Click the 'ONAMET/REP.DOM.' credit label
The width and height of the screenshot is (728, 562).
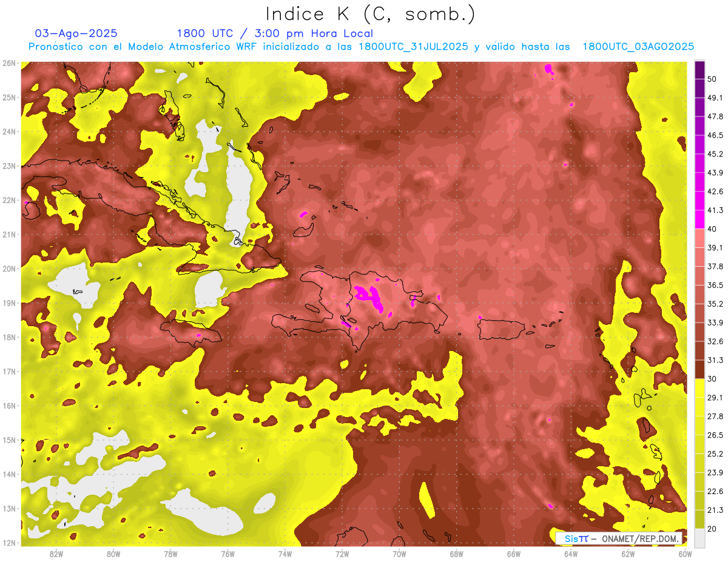pyautogui.click(x=640, y=538)
